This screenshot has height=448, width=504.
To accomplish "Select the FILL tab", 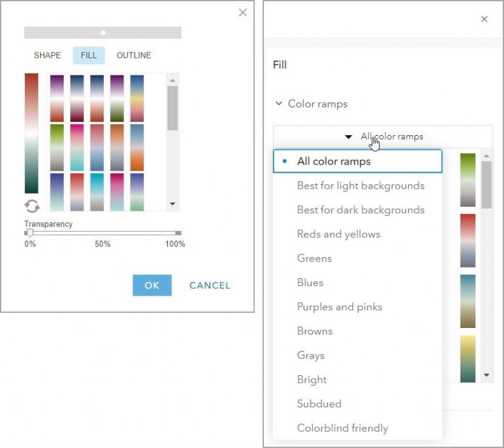I will click(89, 56).
